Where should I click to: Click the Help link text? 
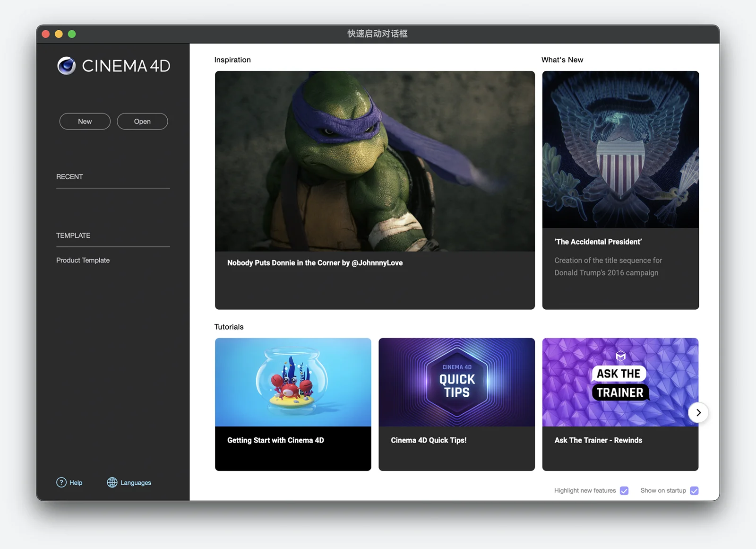pyautogui.click(x=76, y=483)
